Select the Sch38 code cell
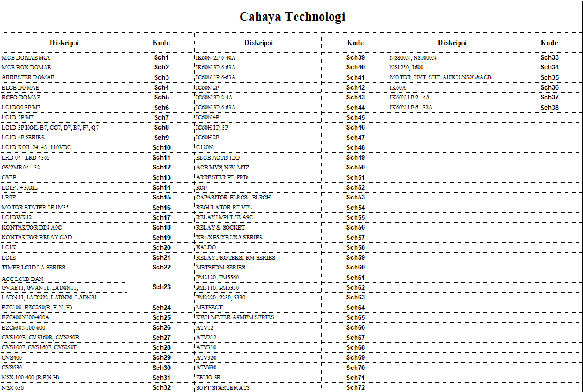 tap(549, 108)
